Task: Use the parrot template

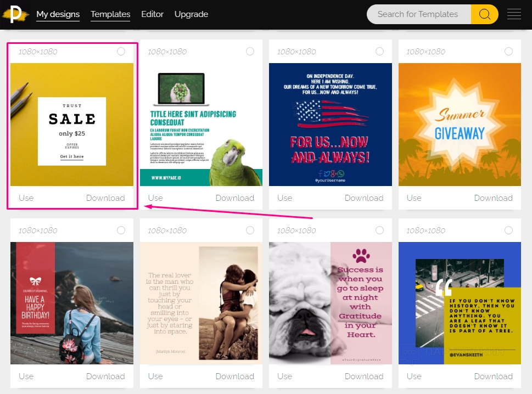Action: [x=155, y=198]
